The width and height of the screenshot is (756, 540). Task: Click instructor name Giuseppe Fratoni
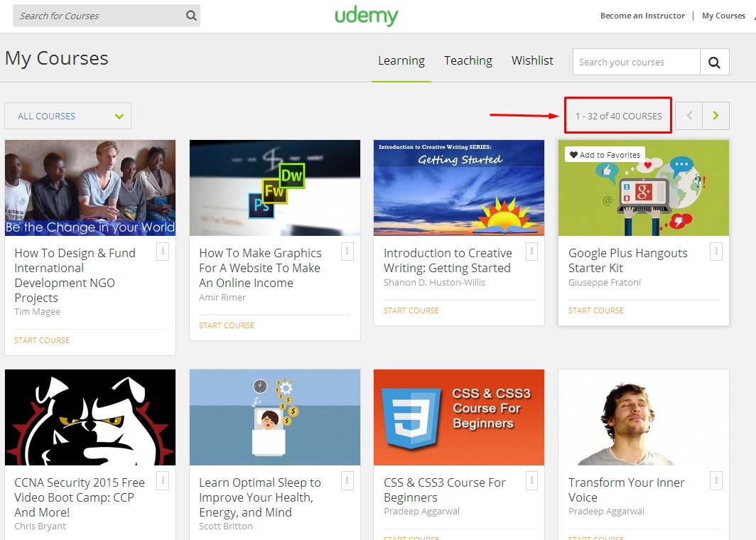pyautogui.click(x=605, y=283)
